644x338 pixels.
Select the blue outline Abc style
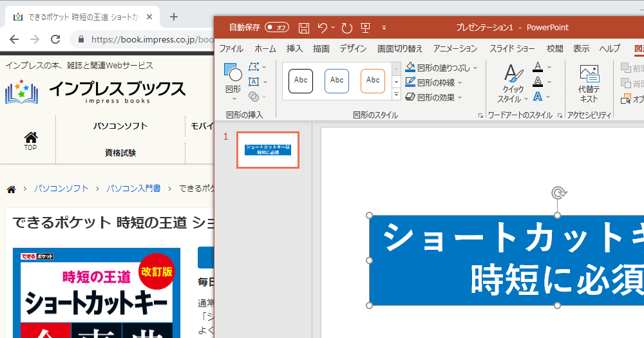point(337,81)
